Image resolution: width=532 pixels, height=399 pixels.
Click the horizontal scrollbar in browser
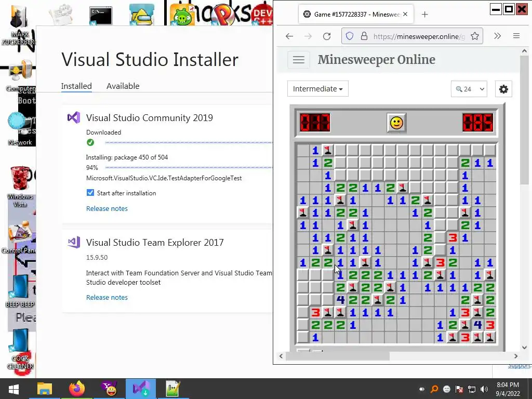pyautogui.click(x=338, y=356)
